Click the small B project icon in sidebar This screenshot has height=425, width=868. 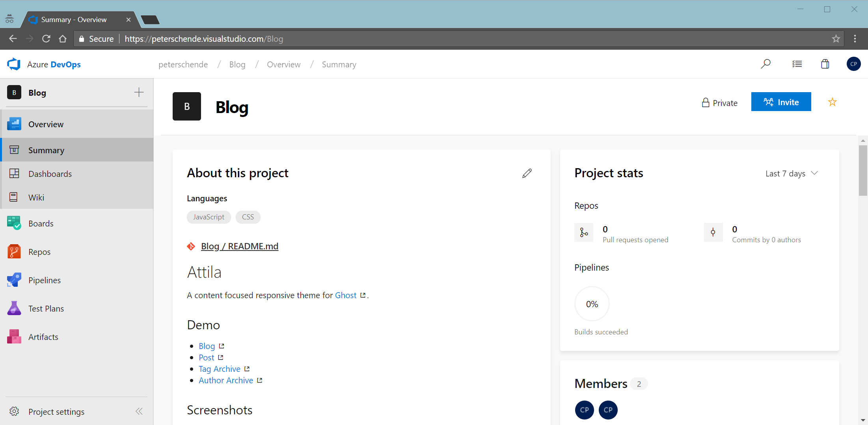tap(14, 93)
